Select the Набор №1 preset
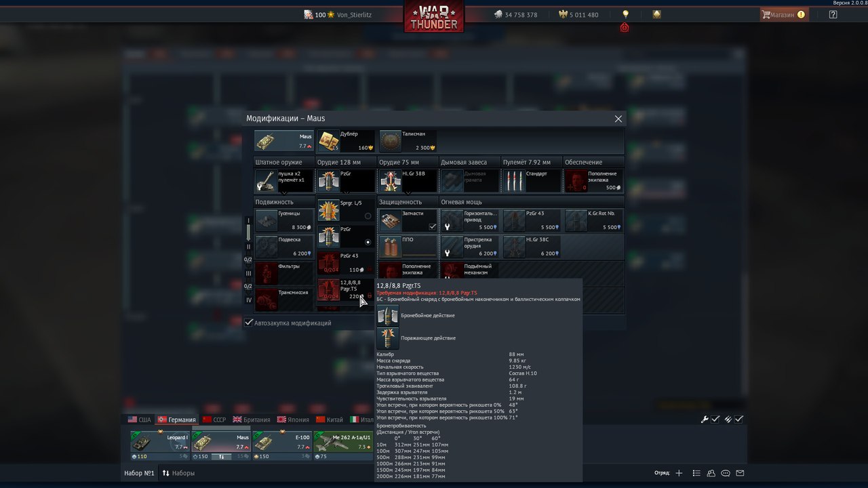The image size is (868, 488). click(x=139, y=473)
